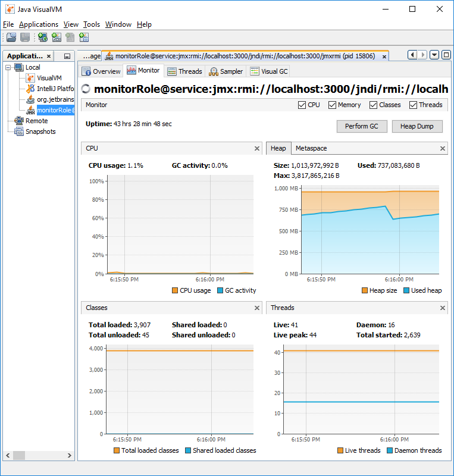Switch to the Visual GC tab
Viewport: 454px width, 476px height.
(268, 71)
